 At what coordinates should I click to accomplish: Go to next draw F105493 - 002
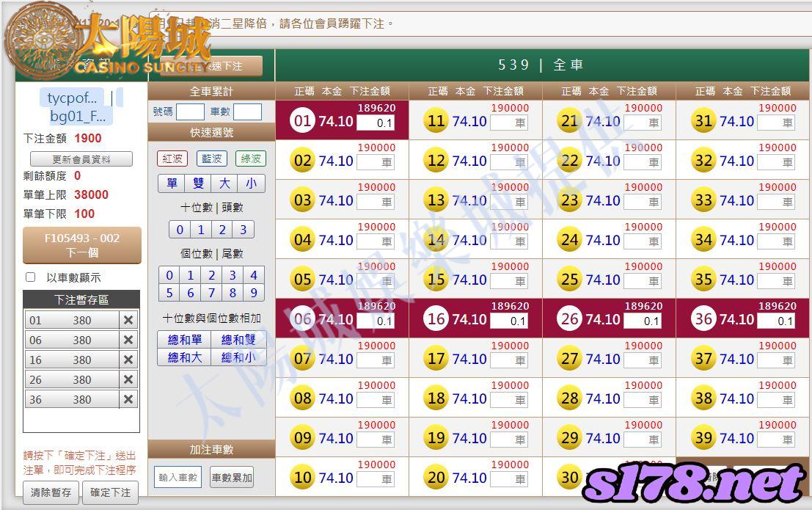82,245
